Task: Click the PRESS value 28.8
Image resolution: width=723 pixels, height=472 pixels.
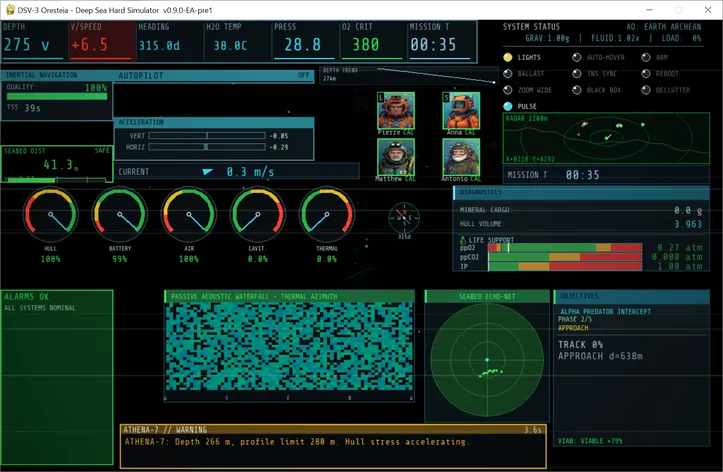Action: (302, 45)
